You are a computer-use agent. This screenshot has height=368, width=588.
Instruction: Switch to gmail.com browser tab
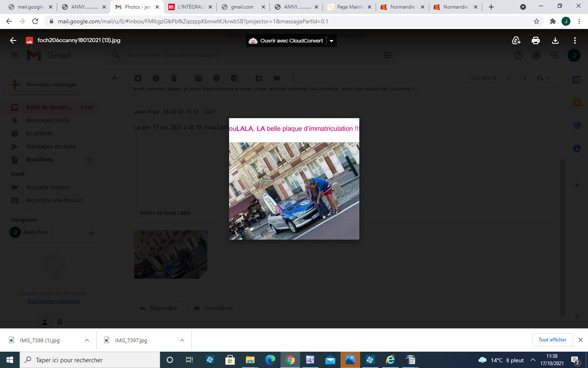pos(243,7)
